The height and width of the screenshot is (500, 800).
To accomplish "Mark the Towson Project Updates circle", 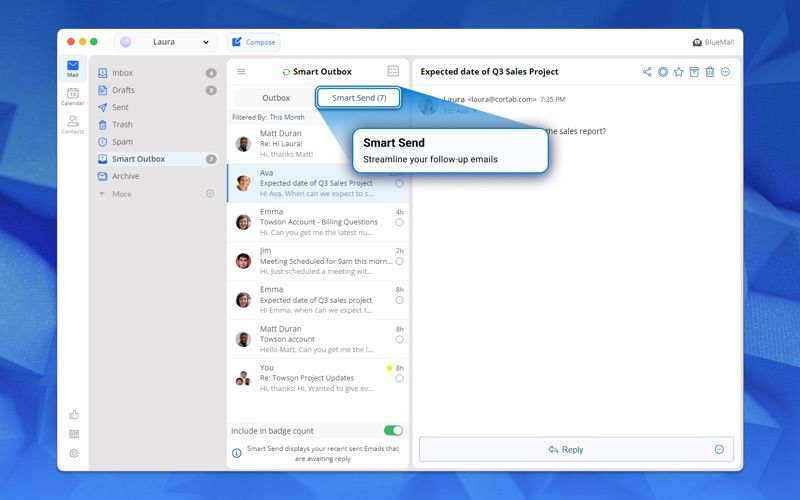I will click(x=399, y=379).
